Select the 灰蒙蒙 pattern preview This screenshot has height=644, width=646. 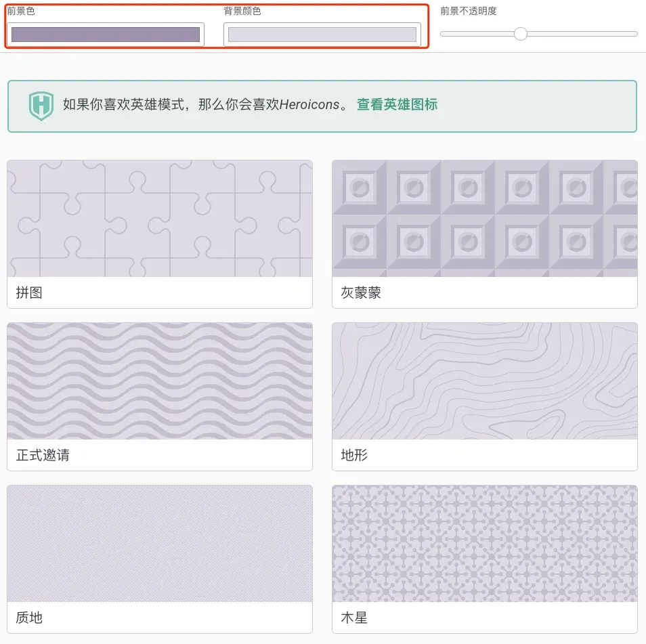[x=485, y=218]
